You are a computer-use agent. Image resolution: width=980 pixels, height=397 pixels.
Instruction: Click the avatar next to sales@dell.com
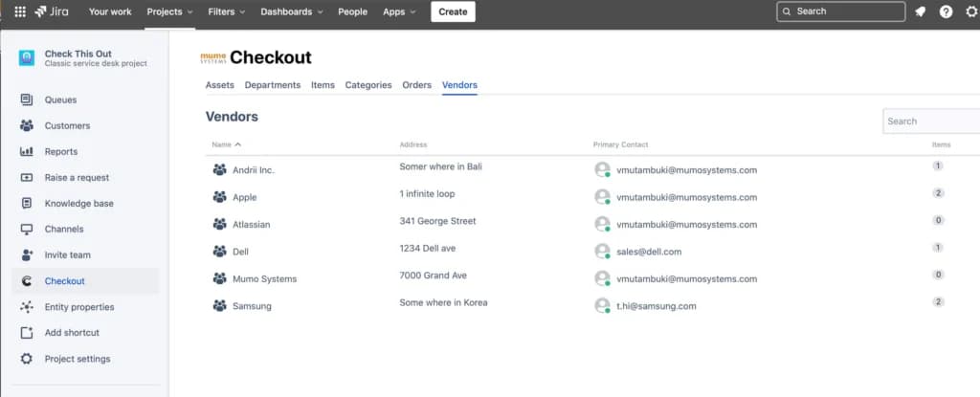tap(602, 252)
